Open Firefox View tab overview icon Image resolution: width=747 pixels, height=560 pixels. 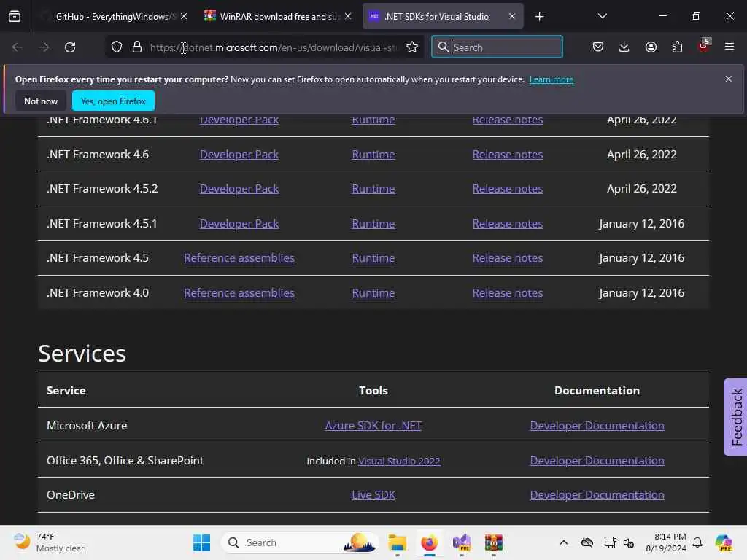point(15,17)
